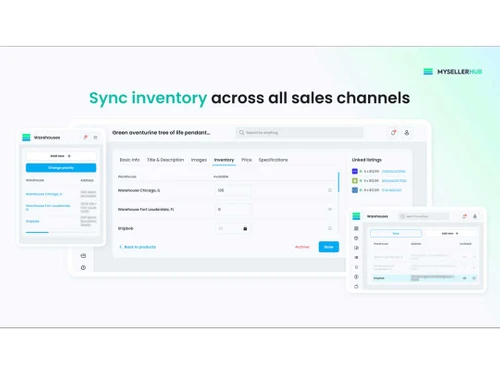Click bottom sidebar icon in bottom-right Warehouses window
The height and width of the screenshot is (375, 500).
click(356, 287)
